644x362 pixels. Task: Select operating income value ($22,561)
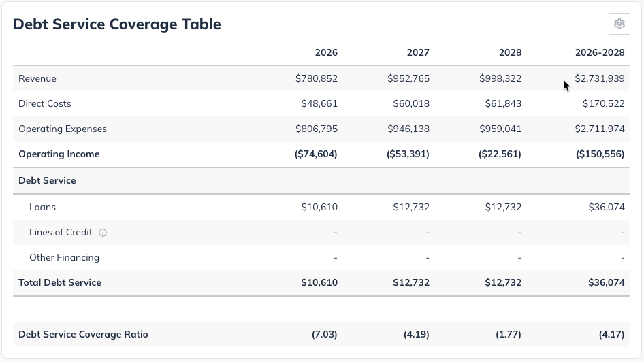point(500,154)
